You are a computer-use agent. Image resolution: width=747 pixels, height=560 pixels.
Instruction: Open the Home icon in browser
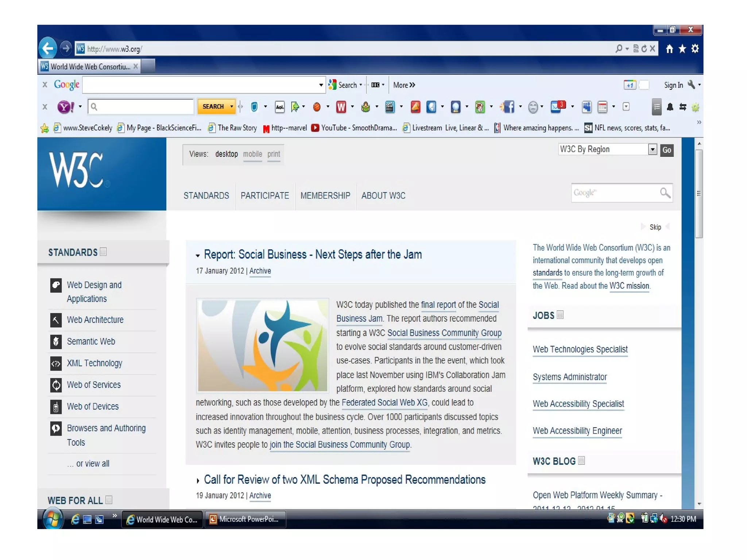pyautogui.click(x=669, y=49)
